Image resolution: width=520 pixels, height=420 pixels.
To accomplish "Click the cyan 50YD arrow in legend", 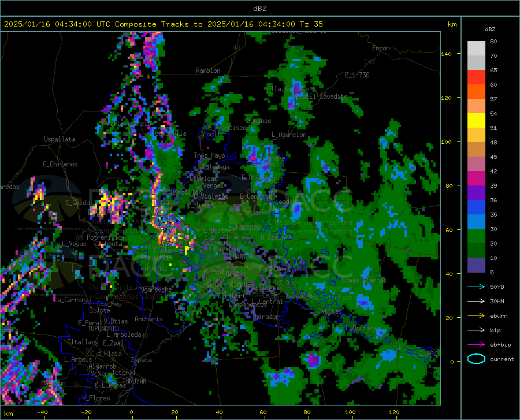I will coord(476,287).
